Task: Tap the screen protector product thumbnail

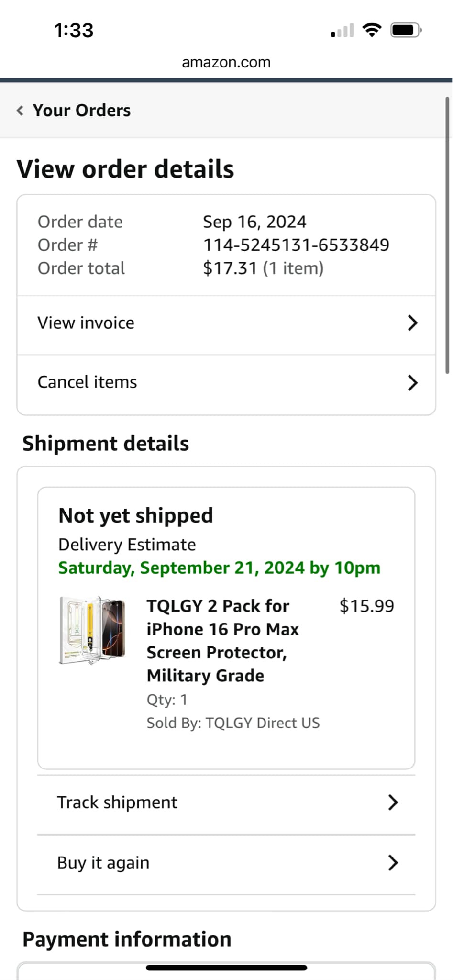Action: (x=92, y=630)
